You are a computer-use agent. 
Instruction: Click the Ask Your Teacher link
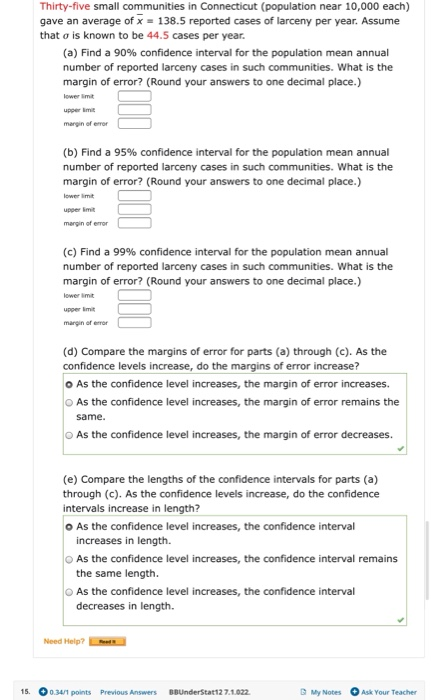point(389,692)
